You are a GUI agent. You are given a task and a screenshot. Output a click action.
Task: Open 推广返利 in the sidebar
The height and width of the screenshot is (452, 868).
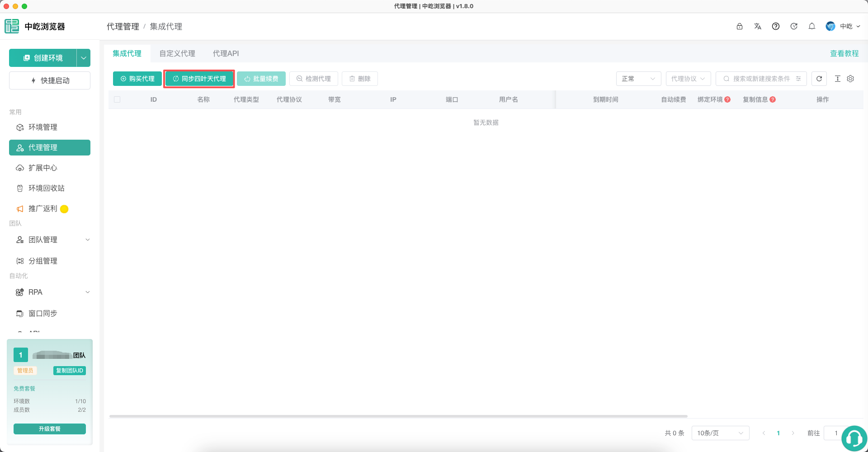tap(50, 208)
